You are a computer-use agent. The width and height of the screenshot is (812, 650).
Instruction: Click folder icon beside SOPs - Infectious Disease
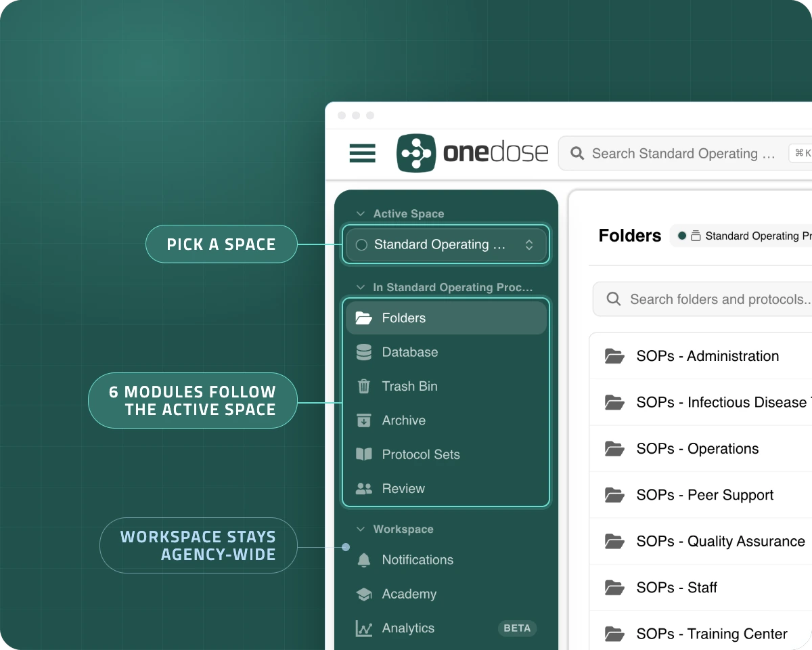[x=614, y=402]
